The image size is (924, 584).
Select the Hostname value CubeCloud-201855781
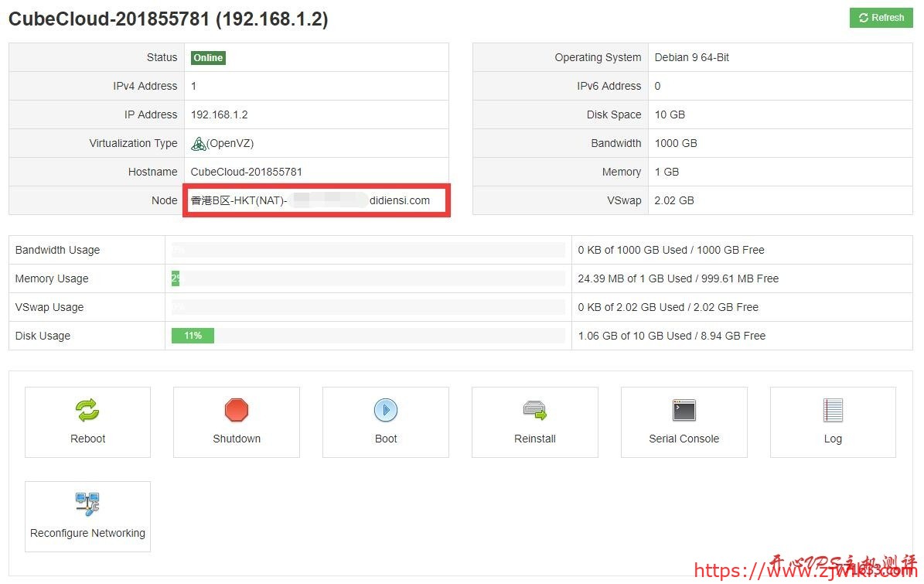tap(246, 172)
